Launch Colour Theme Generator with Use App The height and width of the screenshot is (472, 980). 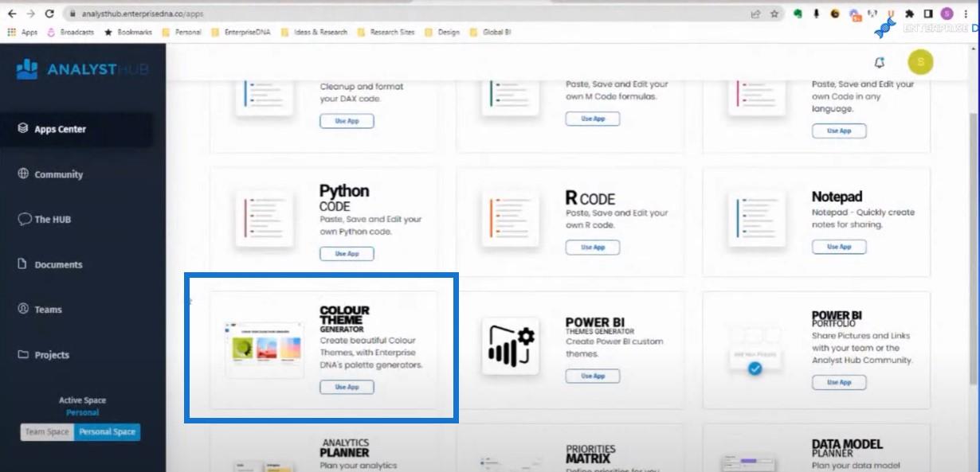[347, 387]
